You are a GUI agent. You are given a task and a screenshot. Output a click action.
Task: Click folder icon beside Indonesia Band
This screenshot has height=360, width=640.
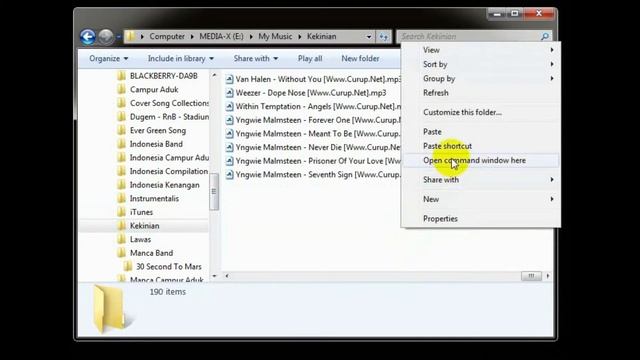[x=121, y=144]
